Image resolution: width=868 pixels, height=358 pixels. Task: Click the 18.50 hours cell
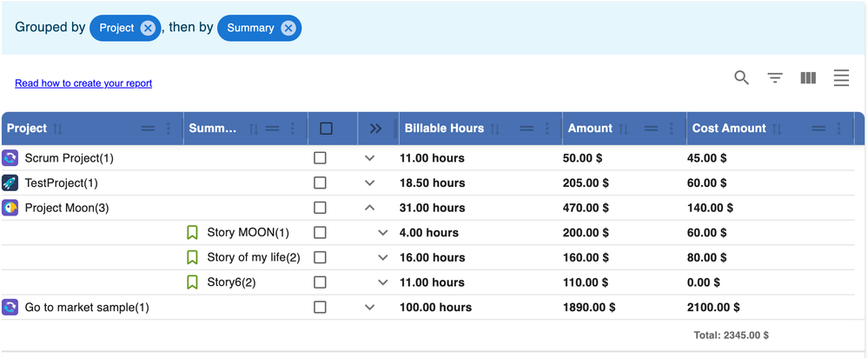tap(433, 183)
